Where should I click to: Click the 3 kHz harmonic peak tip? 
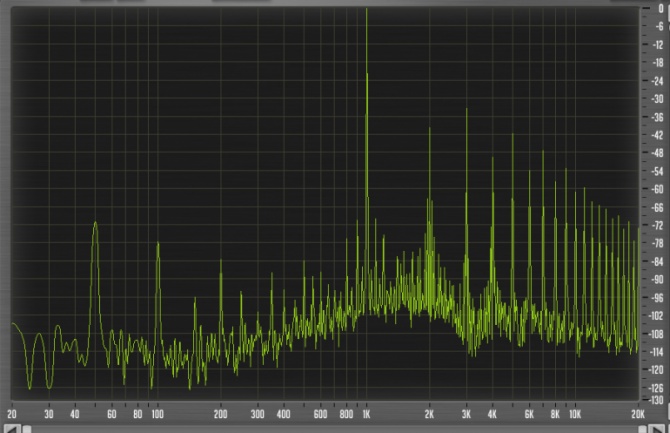pyautogui.click(x=466, y=108)
